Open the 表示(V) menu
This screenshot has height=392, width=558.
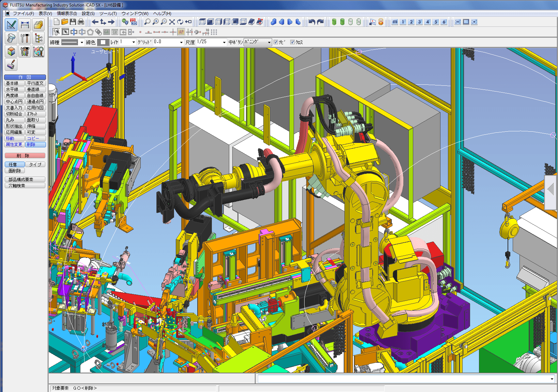(45, 14)
